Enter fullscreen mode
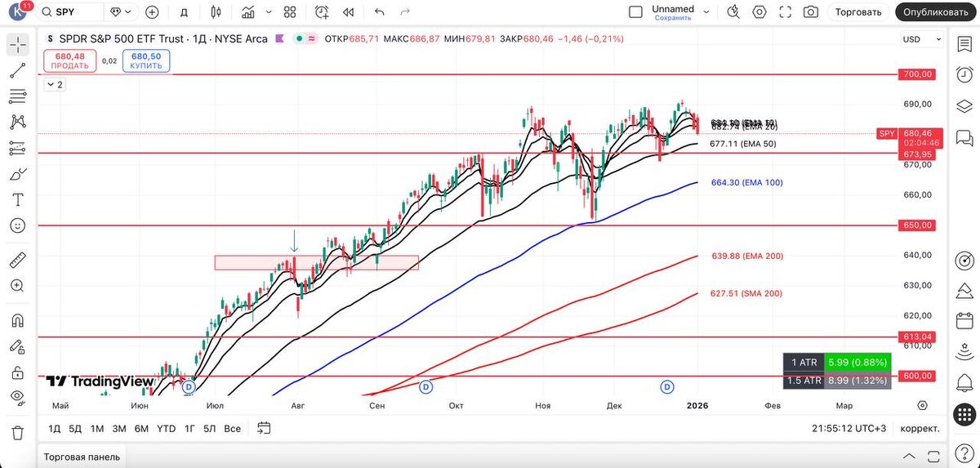The height and width of the screenshot is (468, 980). [785, 12]
